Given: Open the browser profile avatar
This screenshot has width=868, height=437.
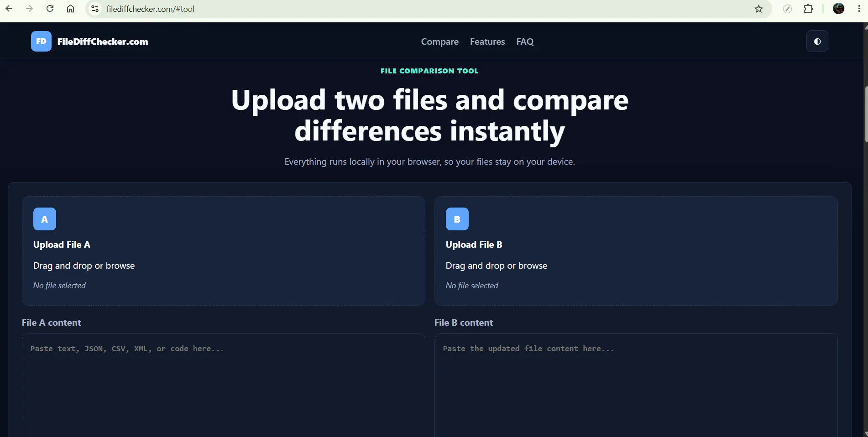Looking at the screenshot, I should [x=839, y=9].
